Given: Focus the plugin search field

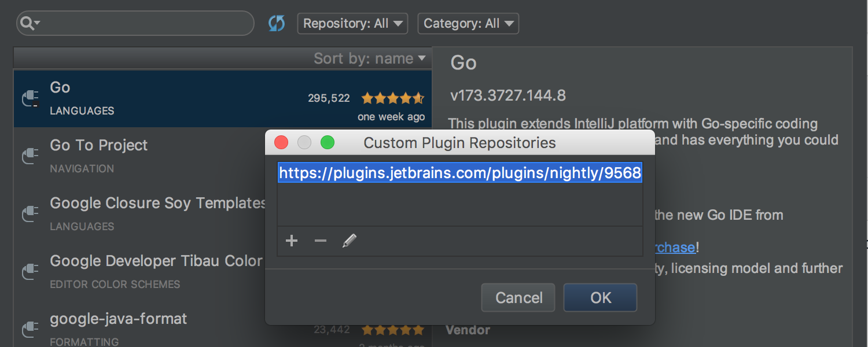Looking at the screenshot, I should click(135, 23).
